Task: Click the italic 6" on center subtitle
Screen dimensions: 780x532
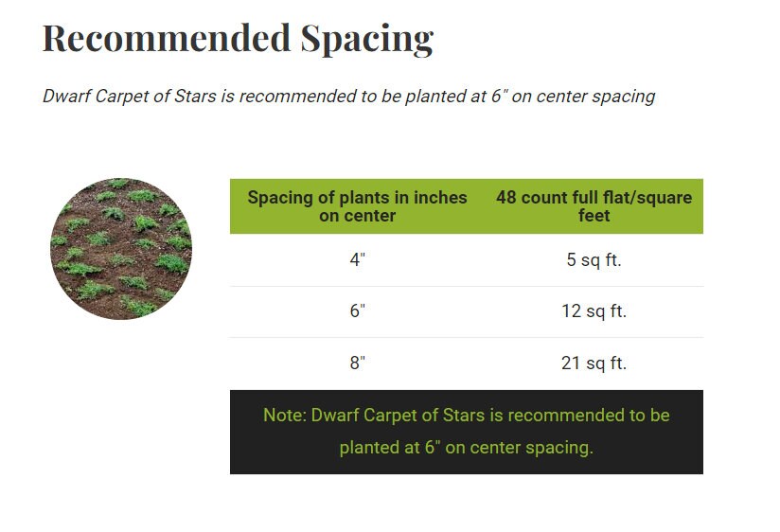Action: 348,96
